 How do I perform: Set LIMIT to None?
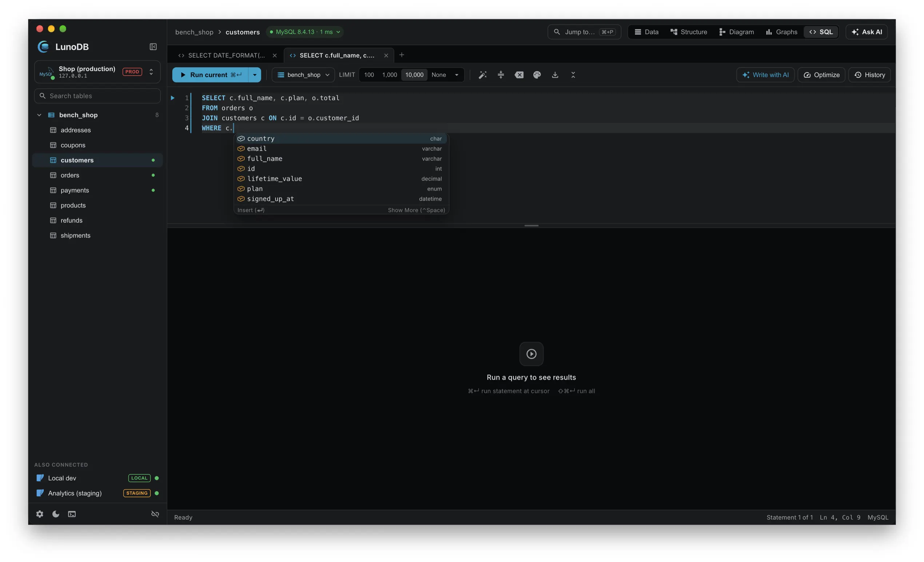coord(438,75)
